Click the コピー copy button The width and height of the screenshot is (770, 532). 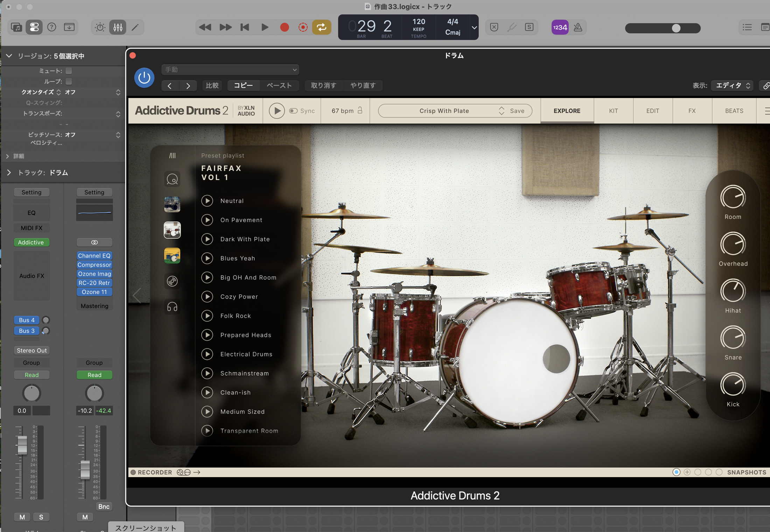coord(243,85)
